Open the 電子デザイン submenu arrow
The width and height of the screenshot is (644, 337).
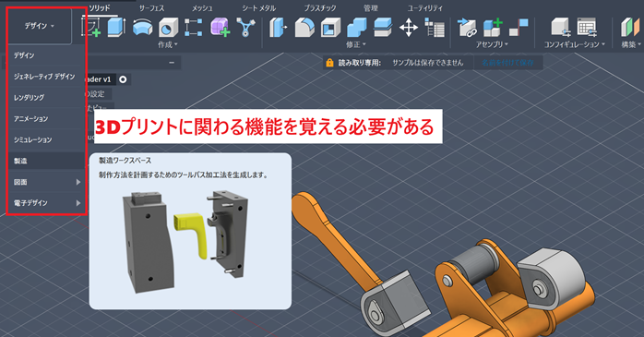(x=78, y=203)
